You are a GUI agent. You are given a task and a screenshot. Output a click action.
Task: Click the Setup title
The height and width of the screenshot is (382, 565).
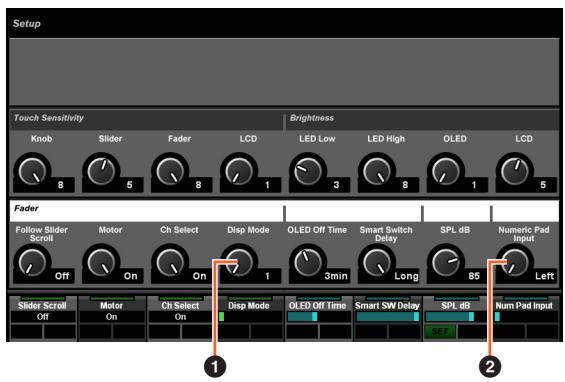(27, 24)
